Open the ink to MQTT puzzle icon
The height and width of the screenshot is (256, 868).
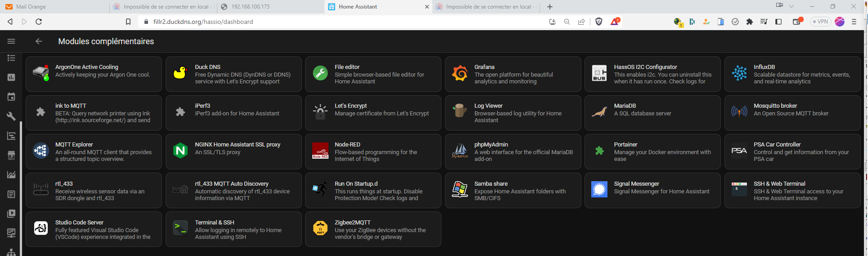coord(41,112)
